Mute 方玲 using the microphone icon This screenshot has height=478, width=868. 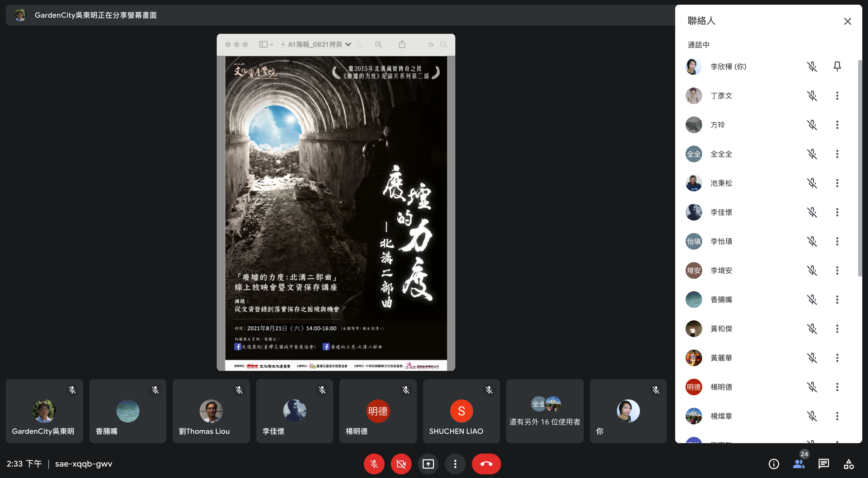click(812, 125)
